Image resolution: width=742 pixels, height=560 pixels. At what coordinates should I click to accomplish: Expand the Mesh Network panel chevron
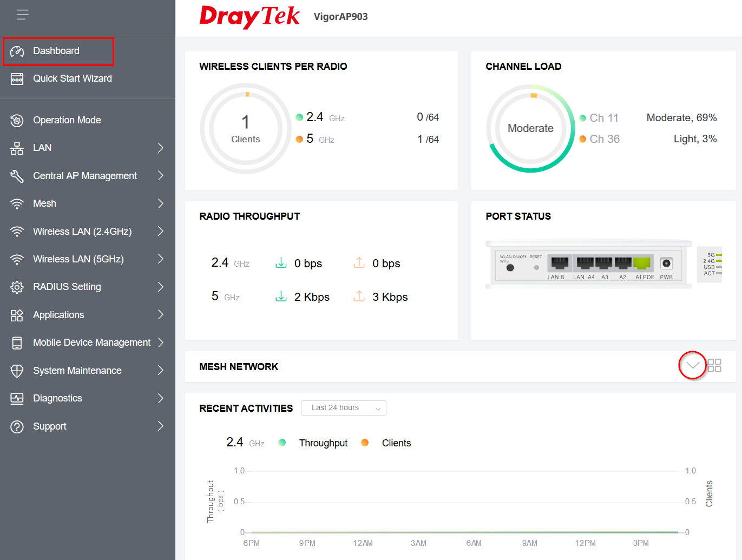point(692,366)
